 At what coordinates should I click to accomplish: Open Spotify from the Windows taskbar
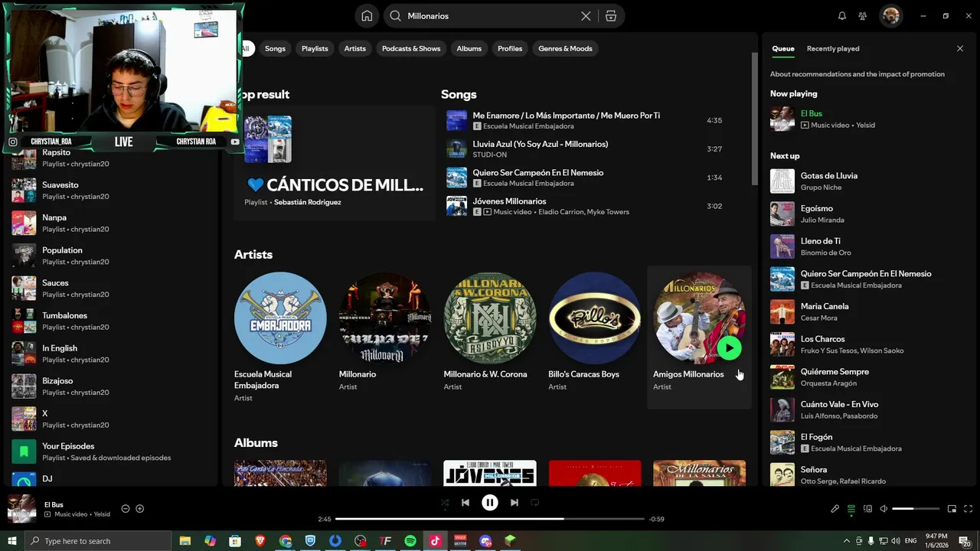coord(410,541)
